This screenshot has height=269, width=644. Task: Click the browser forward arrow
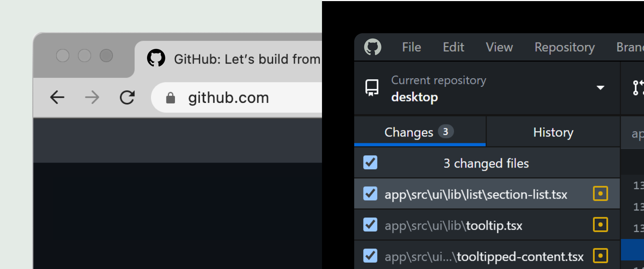point(92,97)
